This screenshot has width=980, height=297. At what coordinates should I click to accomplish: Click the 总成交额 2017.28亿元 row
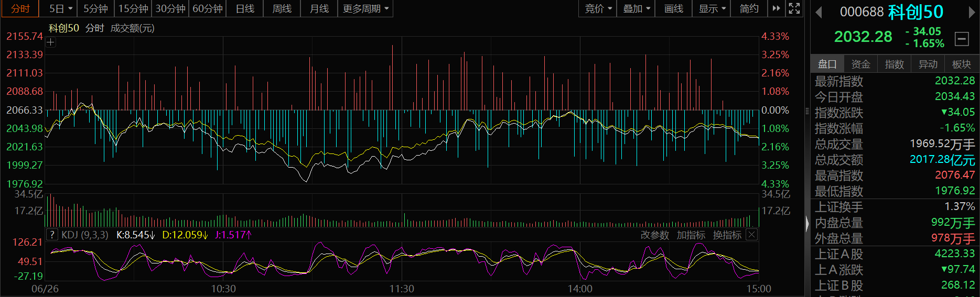(x=895, y=160)
